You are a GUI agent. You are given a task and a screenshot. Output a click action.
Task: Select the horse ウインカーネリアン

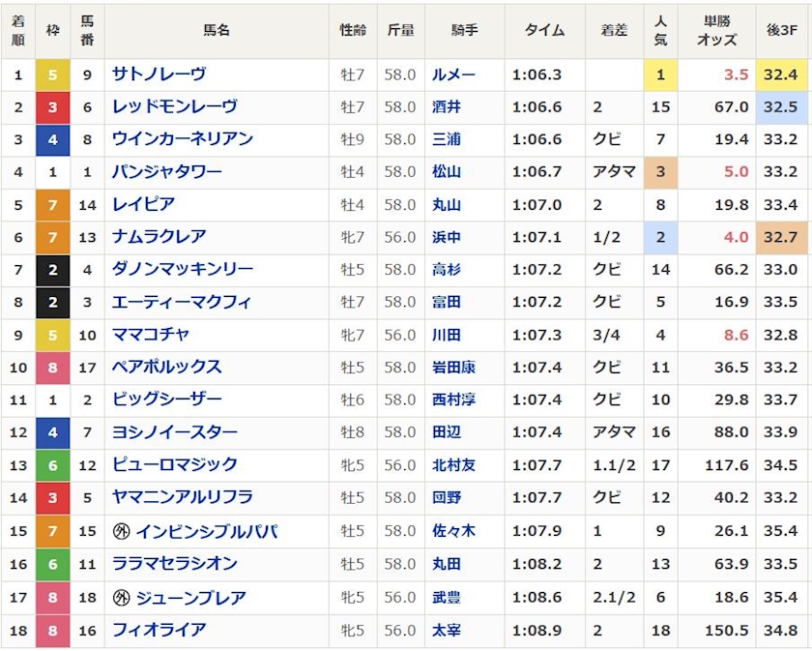[x=182, y=139]
